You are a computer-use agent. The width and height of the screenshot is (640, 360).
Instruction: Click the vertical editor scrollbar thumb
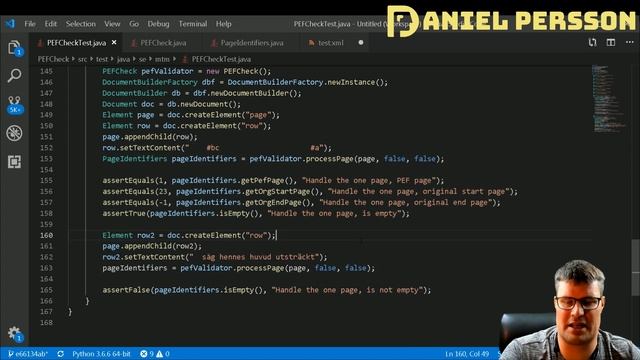[x=636, y=267]
